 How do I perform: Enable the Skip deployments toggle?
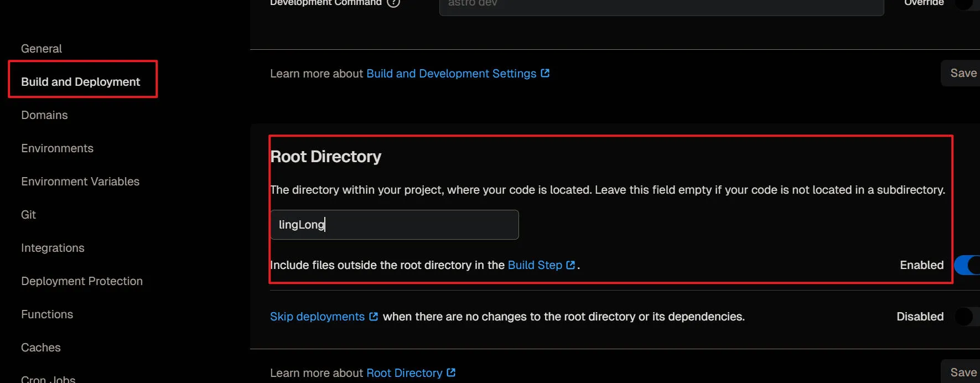click(x=966, y=317)
